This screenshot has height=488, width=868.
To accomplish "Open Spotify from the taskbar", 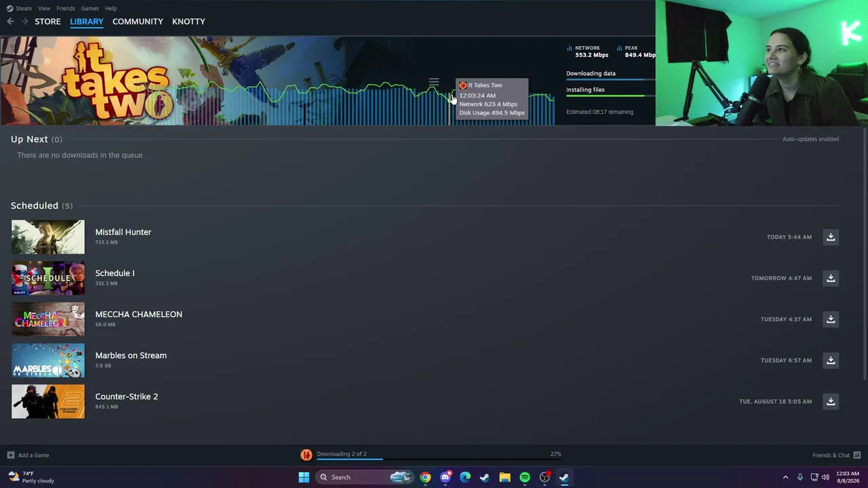I will click(x=525, y=477).
